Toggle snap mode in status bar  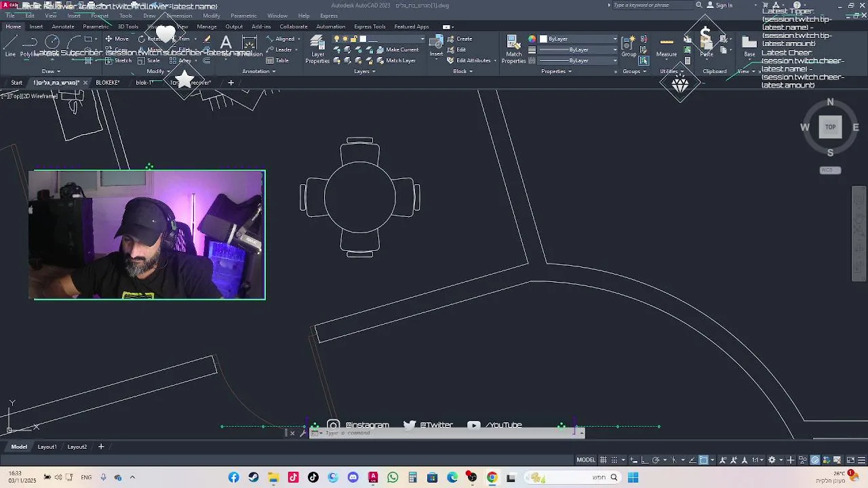(614, 460)
